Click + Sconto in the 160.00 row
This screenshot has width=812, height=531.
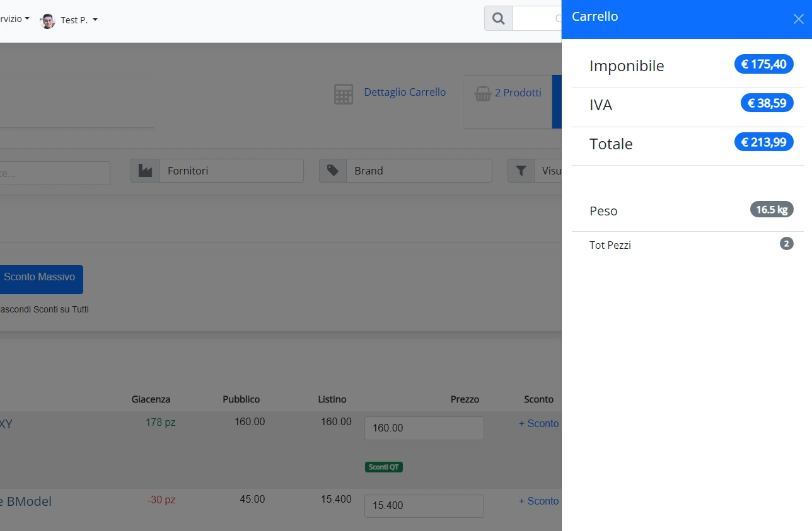539,423
